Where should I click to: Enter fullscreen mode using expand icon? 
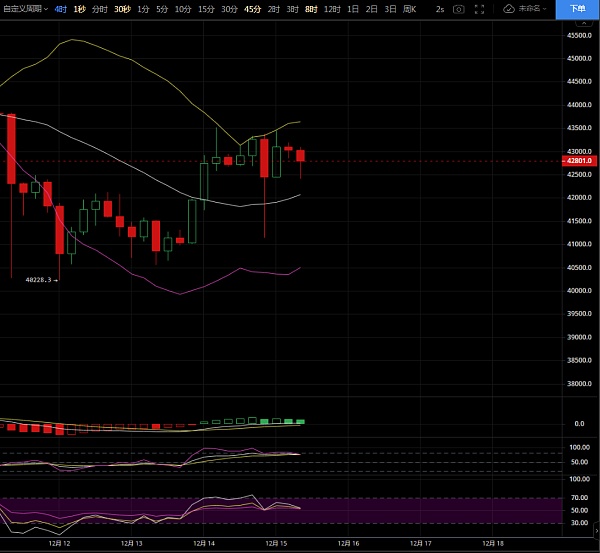[x=481, y=8]
